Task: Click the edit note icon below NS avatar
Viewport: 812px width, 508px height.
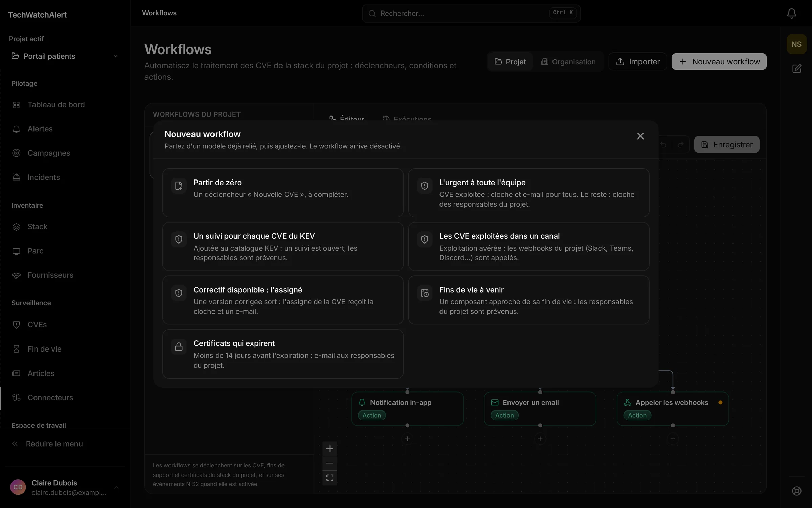Action: (796, 69)
